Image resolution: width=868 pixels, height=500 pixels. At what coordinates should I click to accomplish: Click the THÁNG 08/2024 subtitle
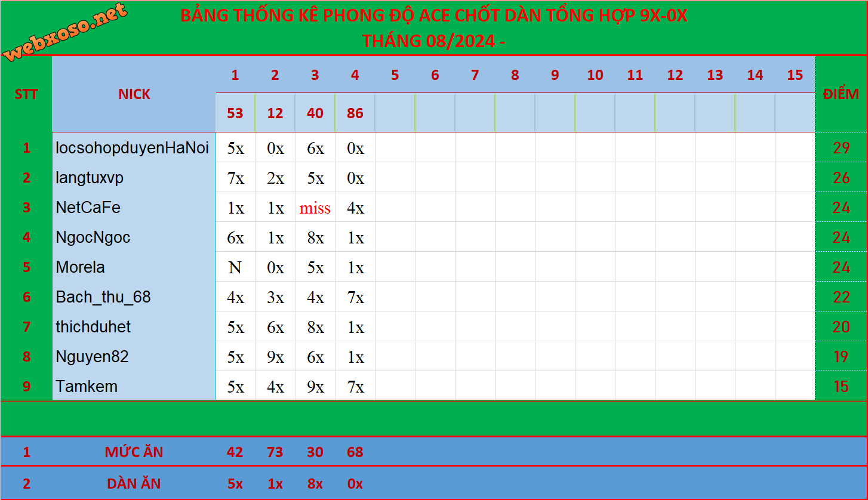[434, 41]
